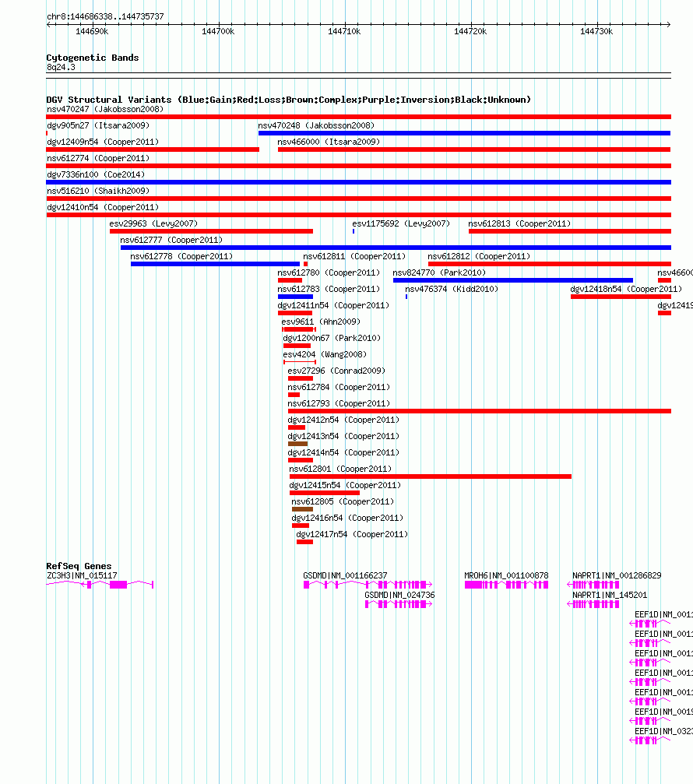Open the nsv470247 (Jakobsson2008) variant label
The height and width of the screenshot is (784, 693).
105,109
